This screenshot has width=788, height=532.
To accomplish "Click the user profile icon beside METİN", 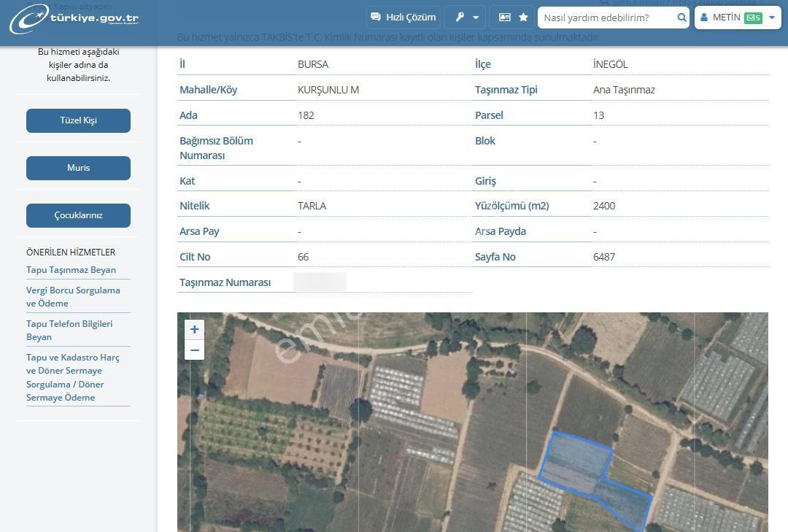I will point(704,18).
